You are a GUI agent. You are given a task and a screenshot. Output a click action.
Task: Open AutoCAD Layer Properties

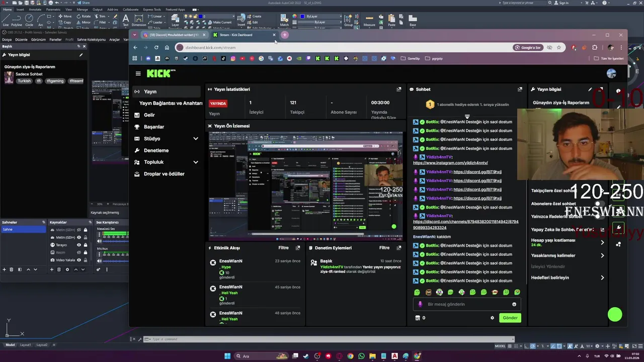175,20
